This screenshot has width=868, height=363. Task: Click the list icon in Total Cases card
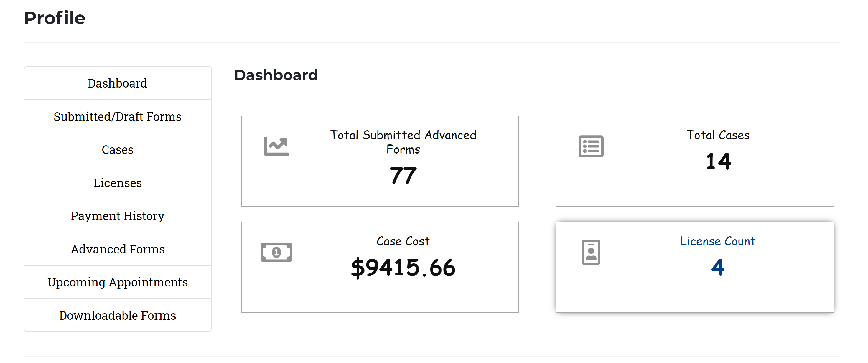point(591,146)
